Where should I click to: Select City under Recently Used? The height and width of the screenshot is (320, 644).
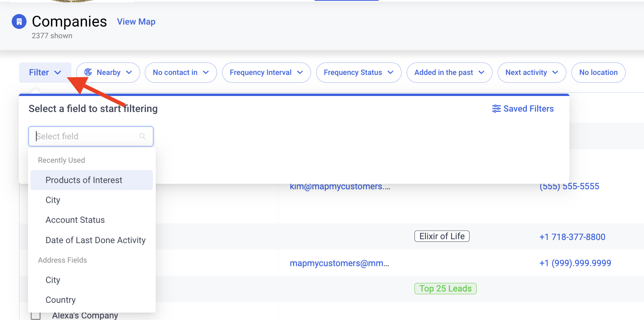tap(92, 200)
